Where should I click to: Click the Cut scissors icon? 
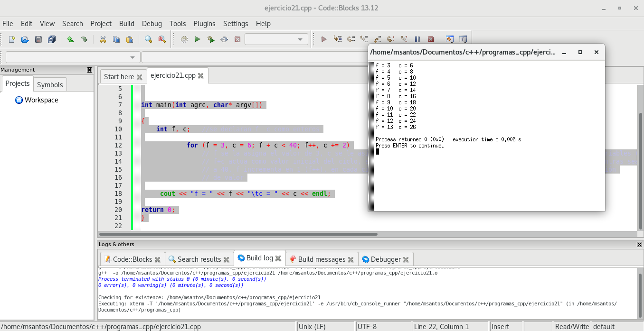[103, 39]
